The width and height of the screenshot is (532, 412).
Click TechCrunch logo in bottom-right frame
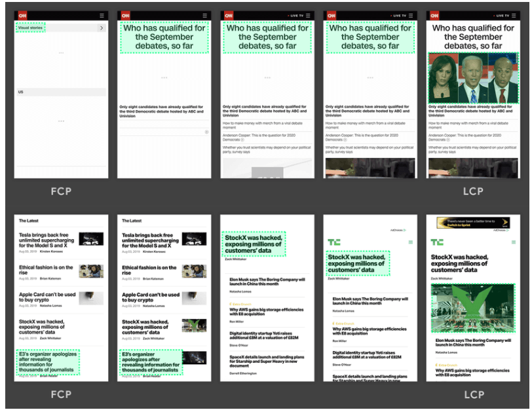point(436,242)
